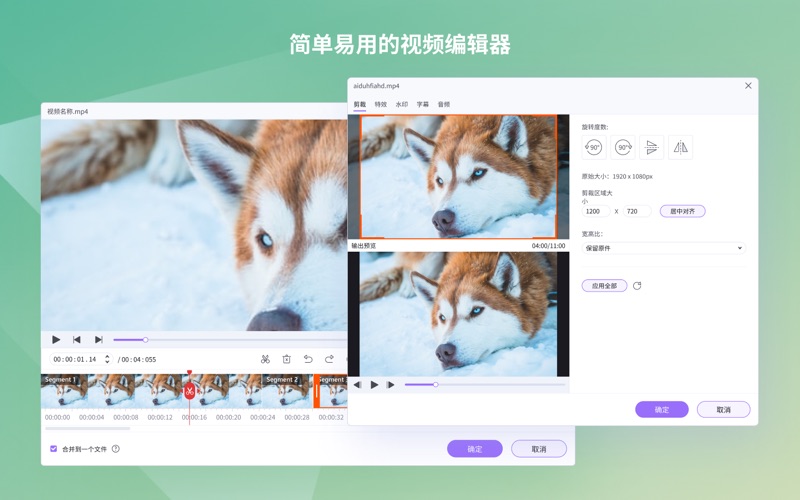Close the aiduhfiahd.mp4 crop window
Image resolution: width=800 pixels, height=500 pixels.
pyautogui.click(x=748, y=86)
